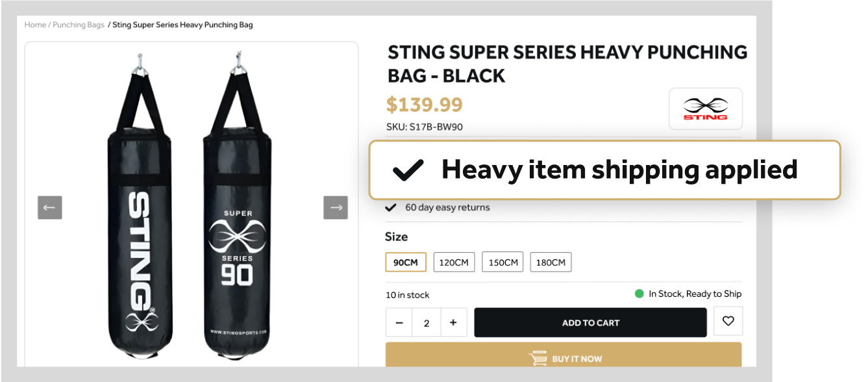Click the punching bag product image
Viewport: 868px width, 382px height.
191,208
